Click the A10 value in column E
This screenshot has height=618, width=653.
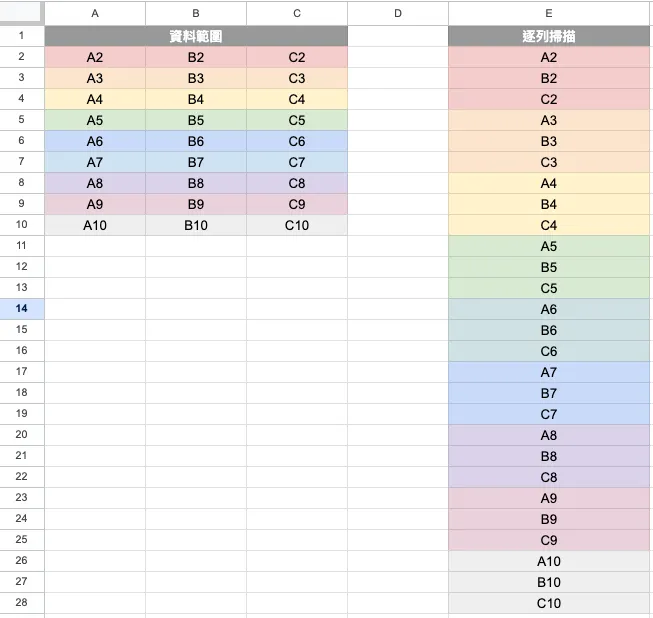pos(549,561)
